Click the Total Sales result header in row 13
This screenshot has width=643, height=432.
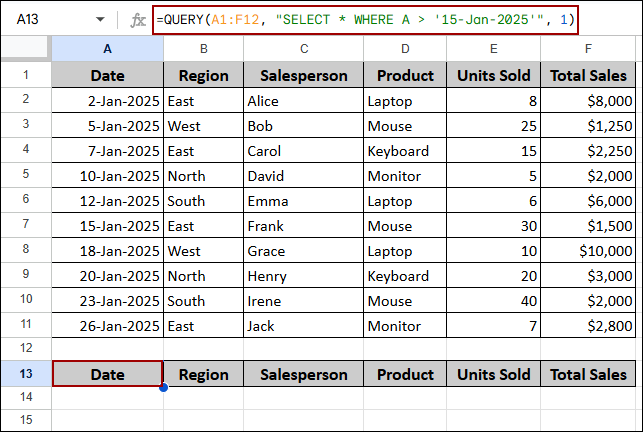pos(588,374)
